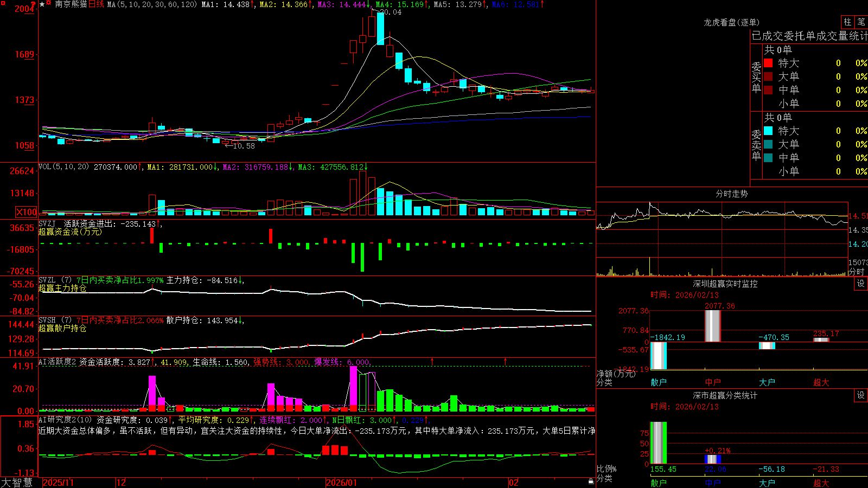Switch to 笔 tick display mode

[x=861, y=22]
